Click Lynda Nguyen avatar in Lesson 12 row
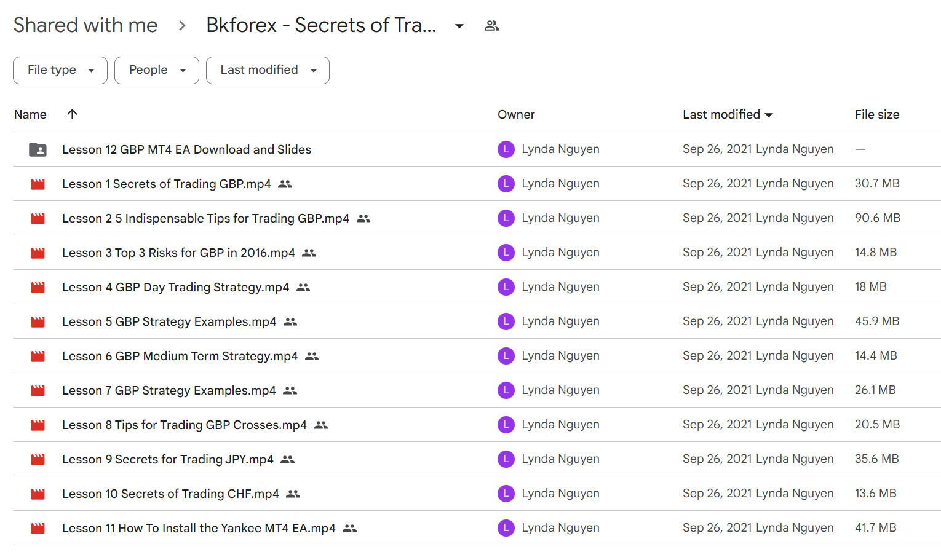This screenshot has height=560, width=941. click(x=506, y=149)
